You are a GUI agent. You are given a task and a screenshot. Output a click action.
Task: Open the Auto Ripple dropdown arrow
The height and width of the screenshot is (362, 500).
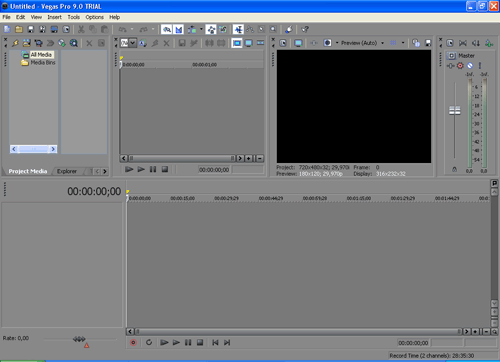click(x=201, y=29)
